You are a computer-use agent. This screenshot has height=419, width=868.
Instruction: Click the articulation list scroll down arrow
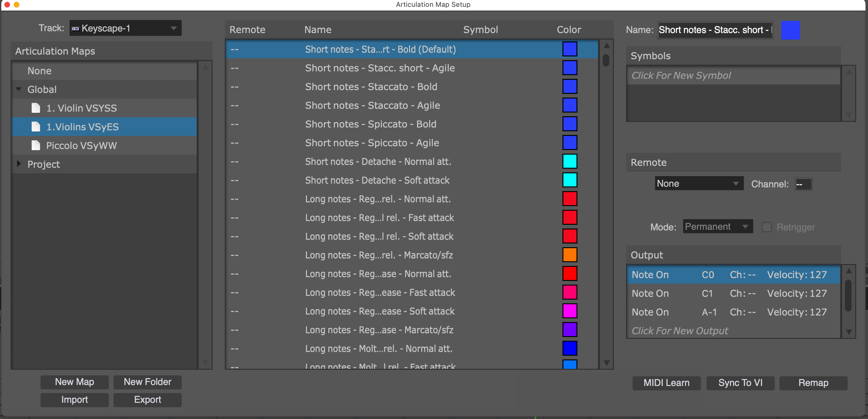(606, 363)
